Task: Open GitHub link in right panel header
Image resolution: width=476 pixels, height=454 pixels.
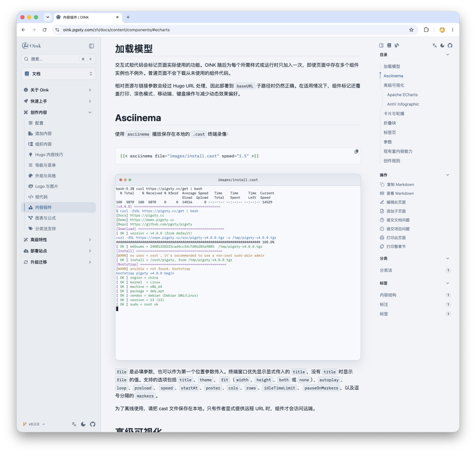Action: [450, 45]
